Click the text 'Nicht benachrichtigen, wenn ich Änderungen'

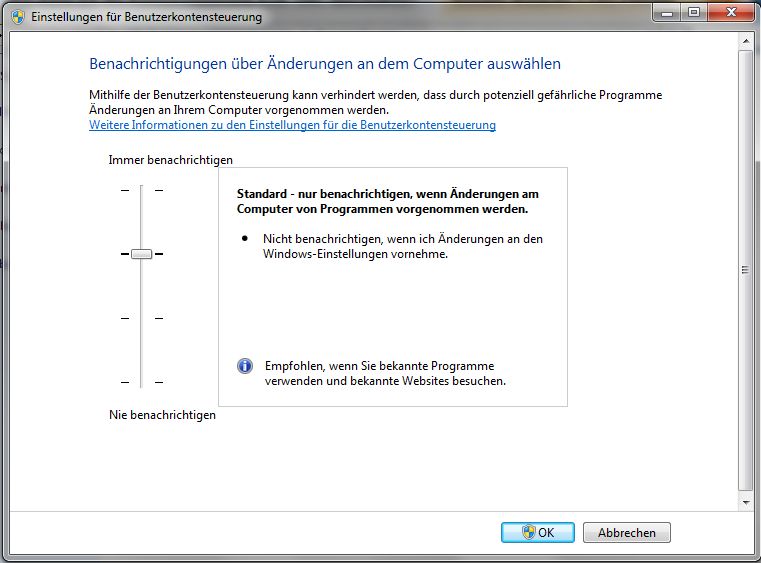(402, 246)
